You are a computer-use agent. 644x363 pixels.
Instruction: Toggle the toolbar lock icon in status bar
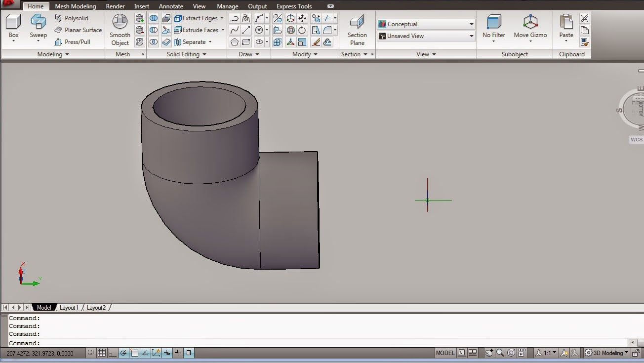[x=637, y=353]
